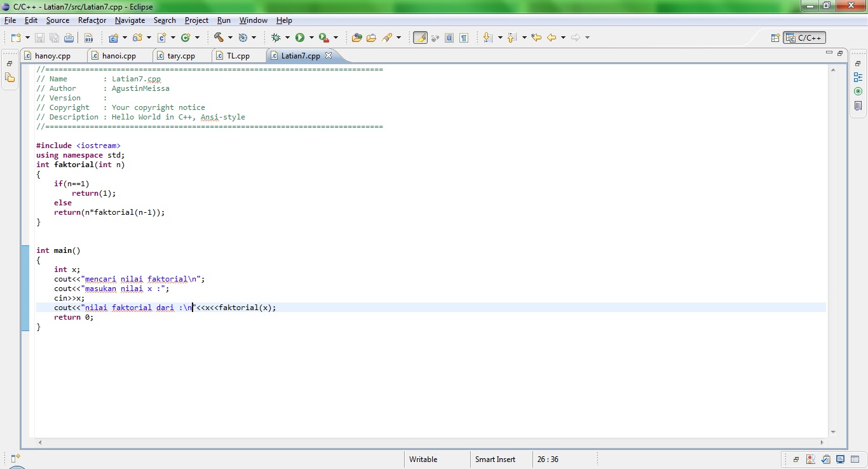Expand the Next Annotation dropdown arrow
This screenshot has width=868, height=469.
pos(500,37)
